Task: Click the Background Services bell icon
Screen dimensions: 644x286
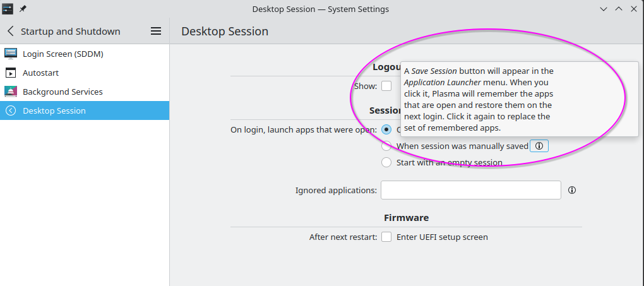Action: tap(11, 92)
